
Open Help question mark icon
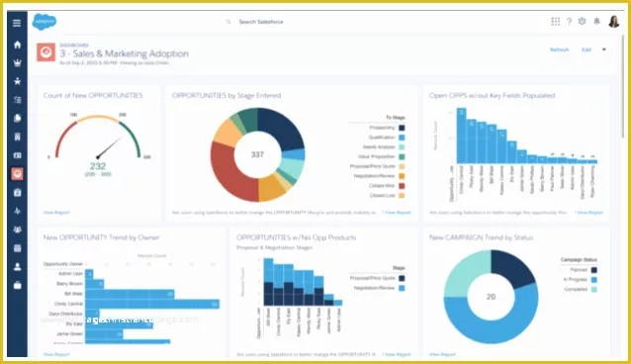[x=569, y=22]
